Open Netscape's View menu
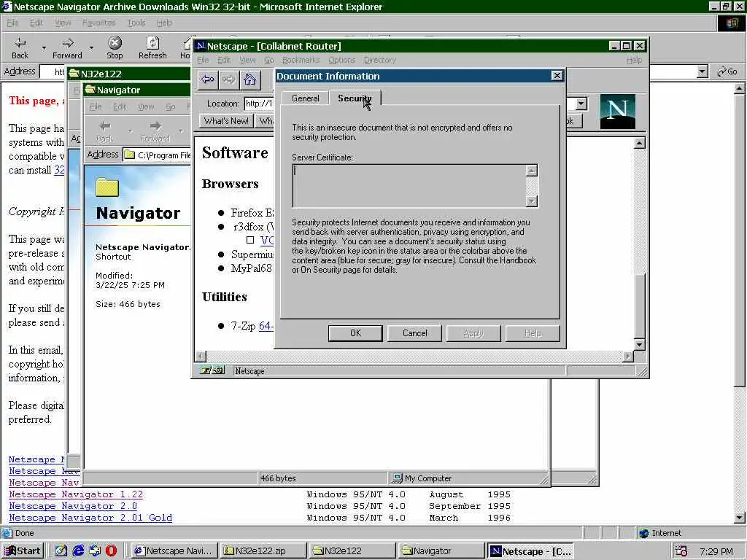Image resolution: width=747 pixels, height=560 pixels. pyautogui.click(x=247, y=60)
